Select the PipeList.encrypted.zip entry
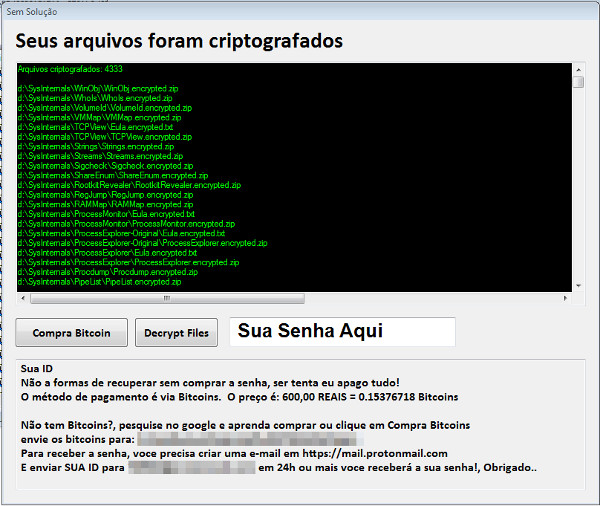Screen dimensions: 600x506 click(x=99, y=282)
